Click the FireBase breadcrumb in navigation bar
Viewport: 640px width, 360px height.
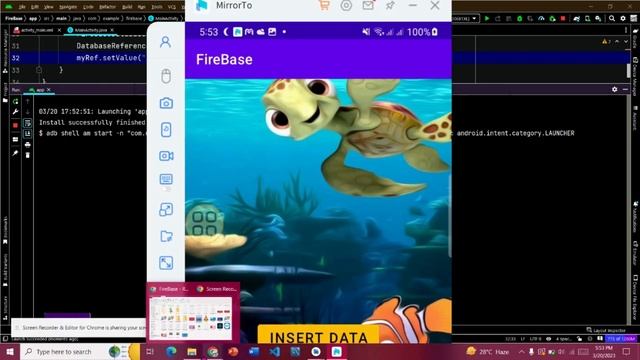point(13,18)
